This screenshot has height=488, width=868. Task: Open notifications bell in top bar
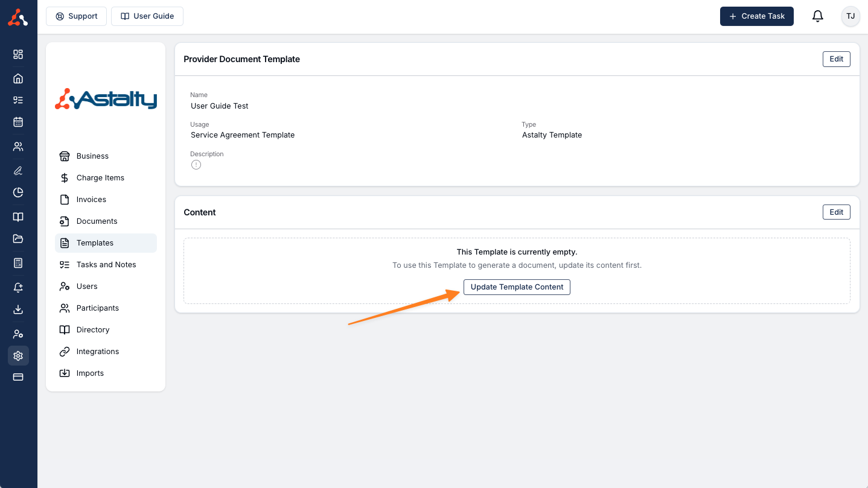pos(817,16)
